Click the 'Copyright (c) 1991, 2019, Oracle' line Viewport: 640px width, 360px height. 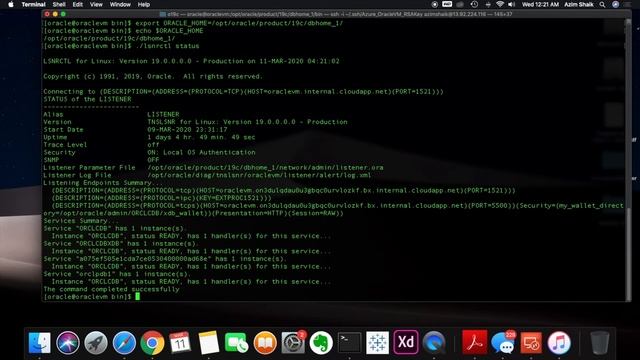[153, 76]
